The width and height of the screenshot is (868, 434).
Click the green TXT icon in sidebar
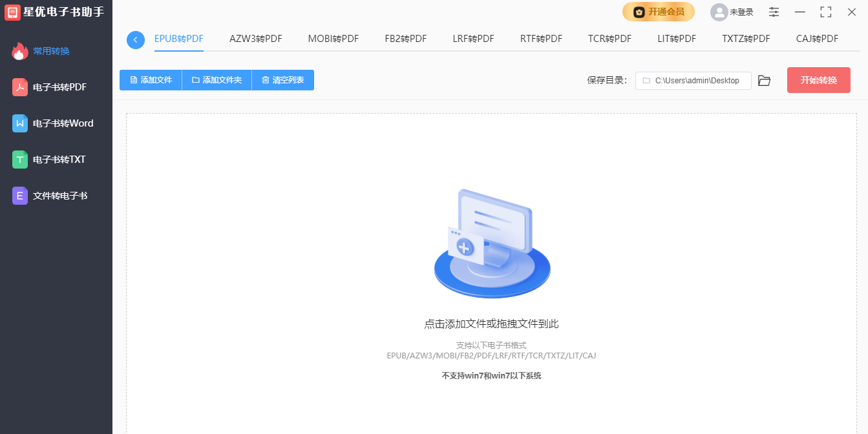point(20,160)
